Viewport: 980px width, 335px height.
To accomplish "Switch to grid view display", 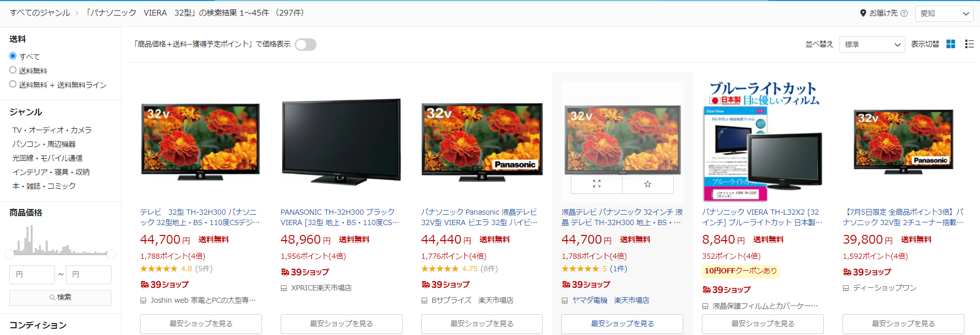I will pos(950,44).
